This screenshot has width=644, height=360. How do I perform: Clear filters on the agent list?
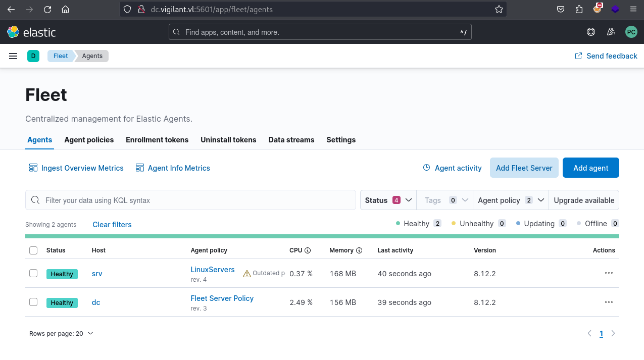click(112, 225)
